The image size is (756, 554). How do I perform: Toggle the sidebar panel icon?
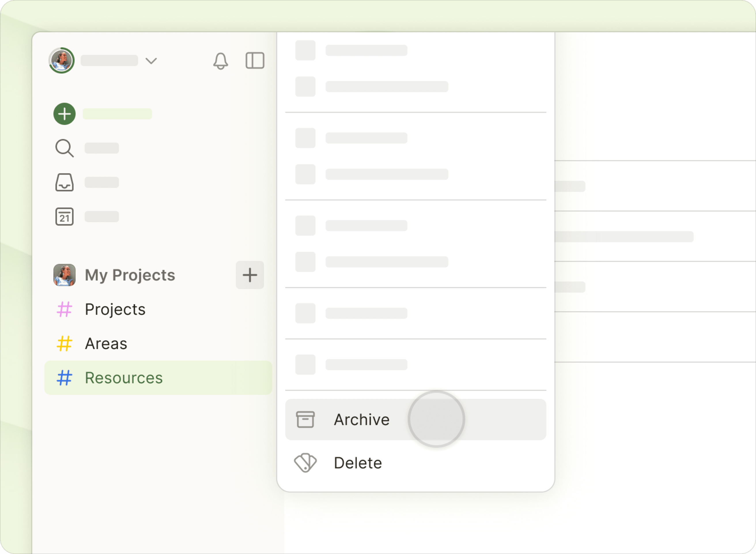pyautogui.click(x=255, y=61)
